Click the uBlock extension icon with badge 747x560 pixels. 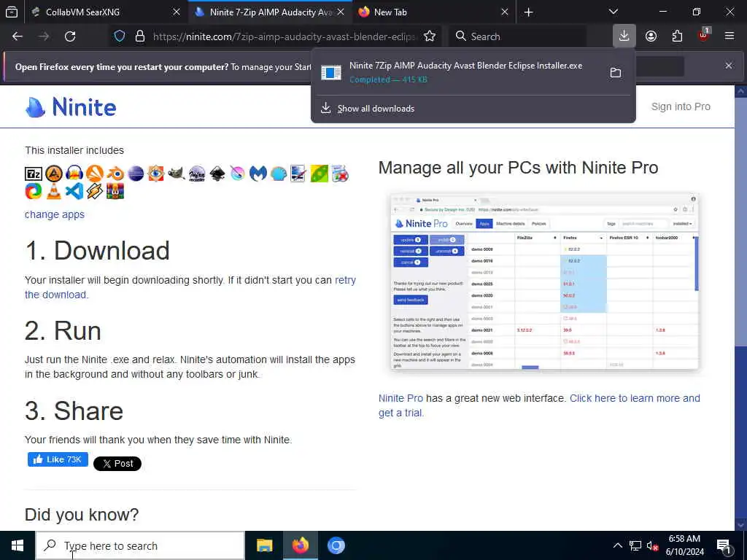pos(703,35)
